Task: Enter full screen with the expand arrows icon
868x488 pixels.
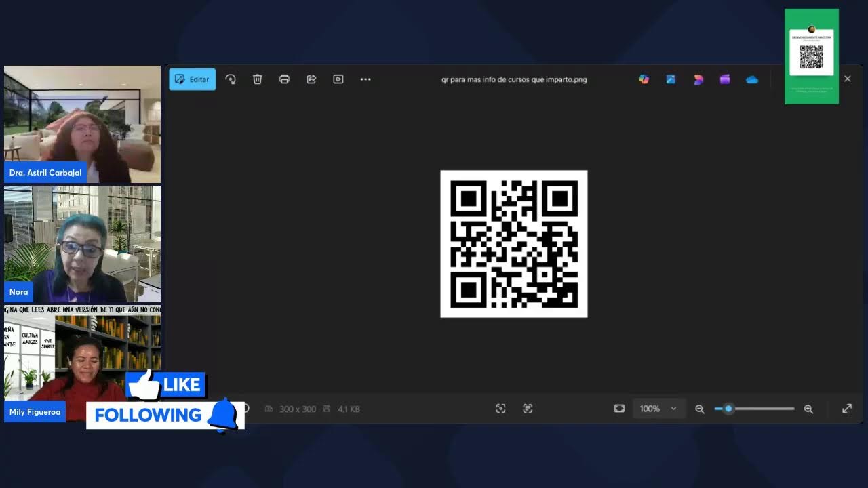Action: (x=847, y=409)
